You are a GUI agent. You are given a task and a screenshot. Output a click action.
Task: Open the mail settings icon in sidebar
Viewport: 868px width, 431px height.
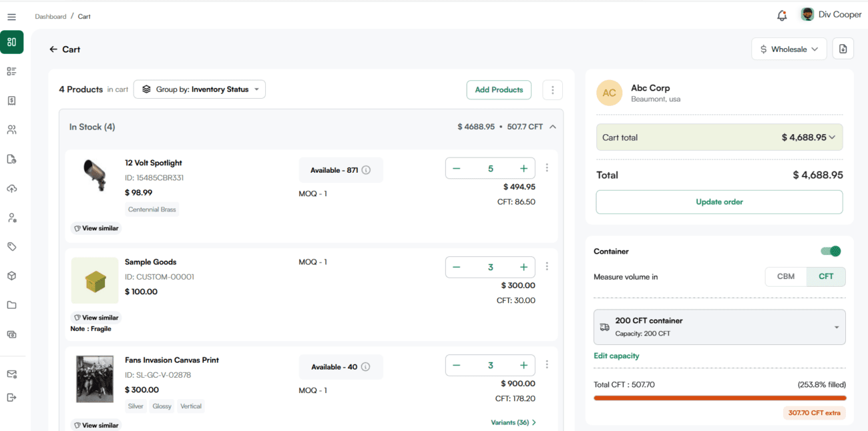pos(11,374)
